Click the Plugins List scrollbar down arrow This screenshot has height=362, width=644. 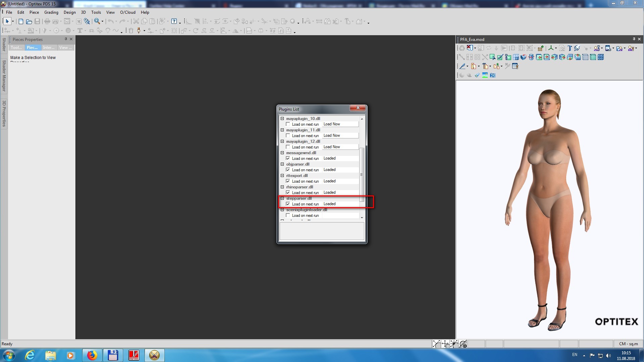(362, 218)
